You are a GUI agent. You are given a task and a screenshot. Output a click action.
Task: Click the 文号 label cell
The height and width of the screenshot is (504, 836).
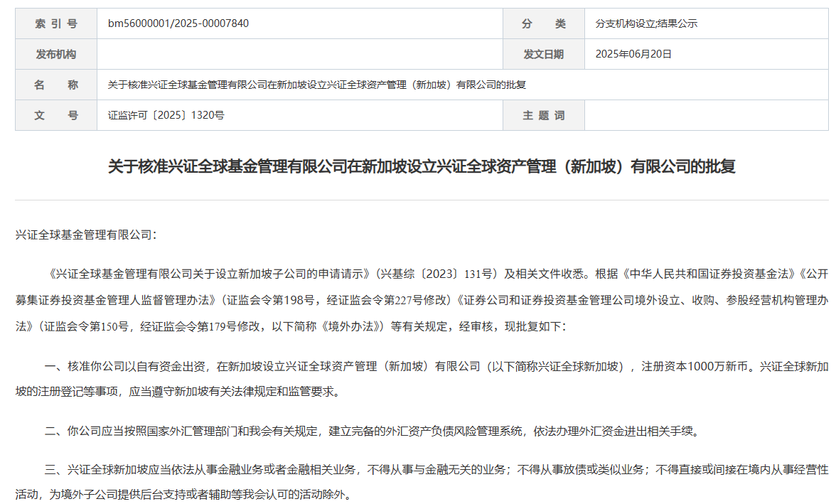click(56, 115)
